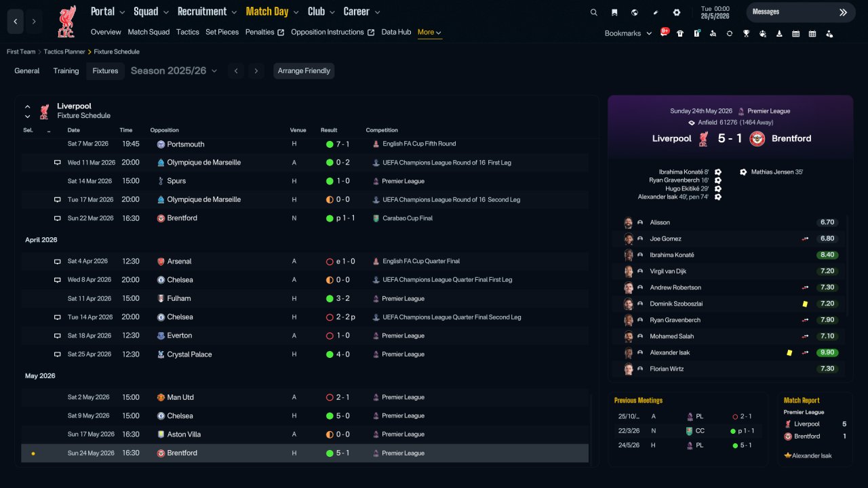Image resolution: width=868 pixels, height=488 pixels.
Task: Open the Opposition Instructions link
Action: [332, 32]
